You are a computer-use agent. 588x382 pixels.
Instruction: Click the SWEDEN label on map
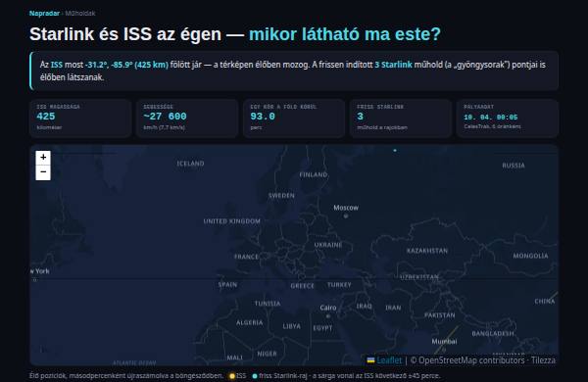tap(281, 195)
